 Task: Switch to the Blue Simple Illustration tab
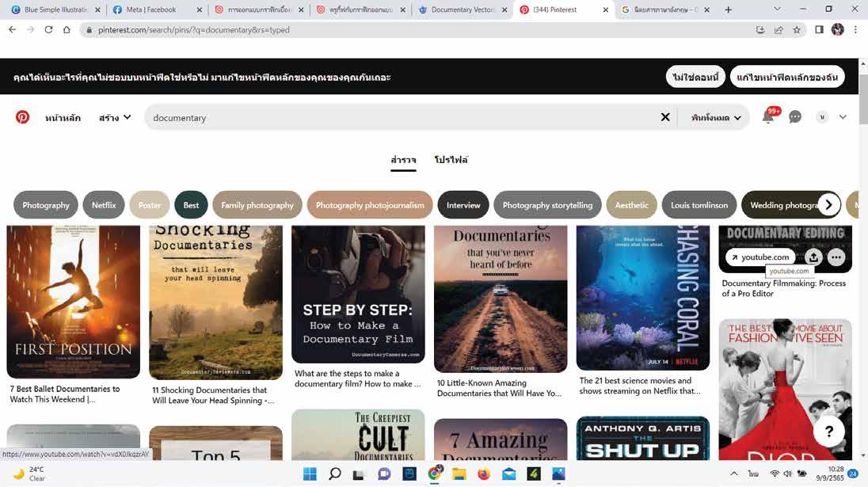point(55,10)
